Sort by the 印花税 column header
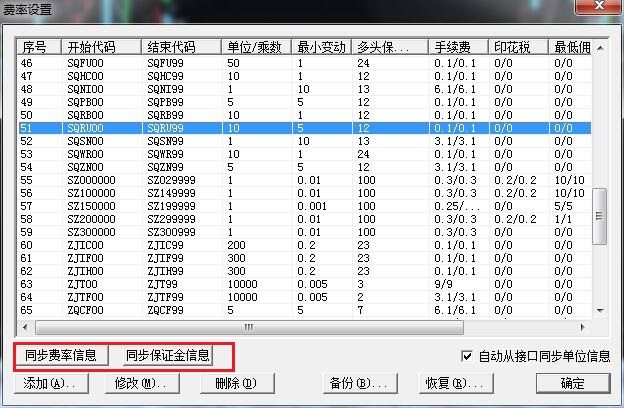The image size is (624, 408). click(x=519, y=47)
